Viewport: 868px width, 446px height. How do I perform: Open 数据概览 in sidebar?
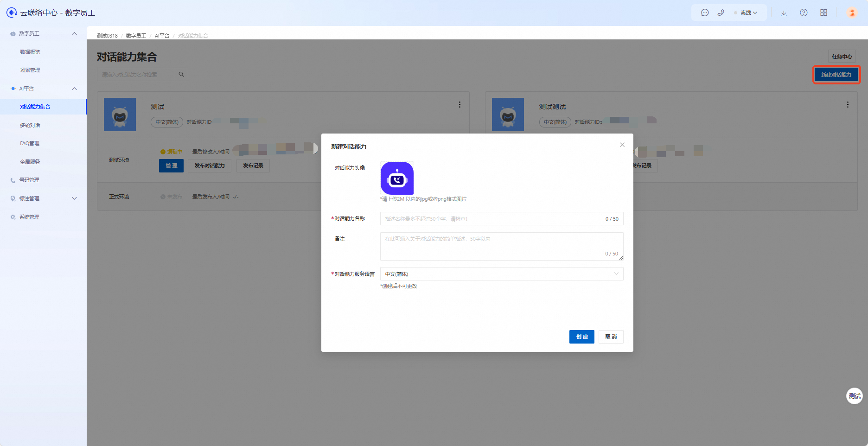tap(30, 52)
